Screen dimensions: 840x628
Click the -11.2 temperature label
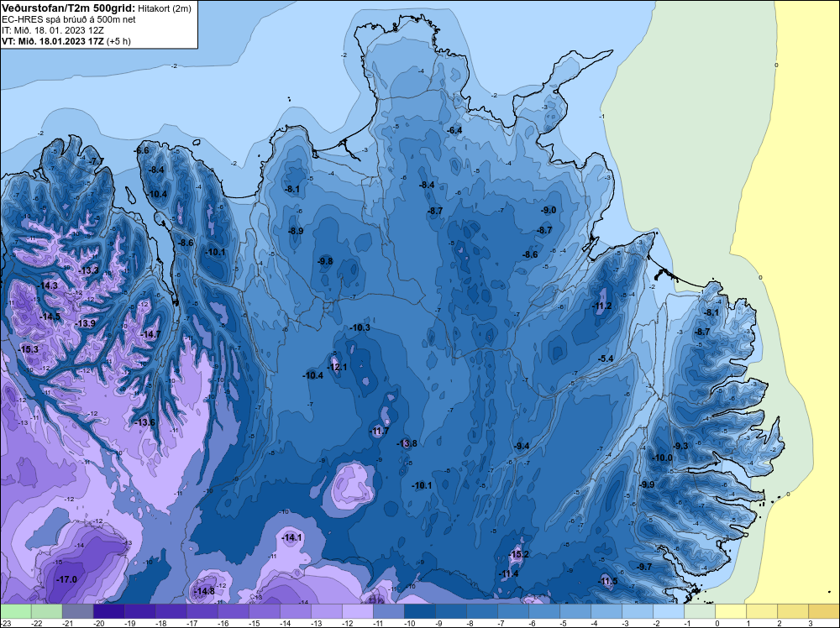point(602,306)
